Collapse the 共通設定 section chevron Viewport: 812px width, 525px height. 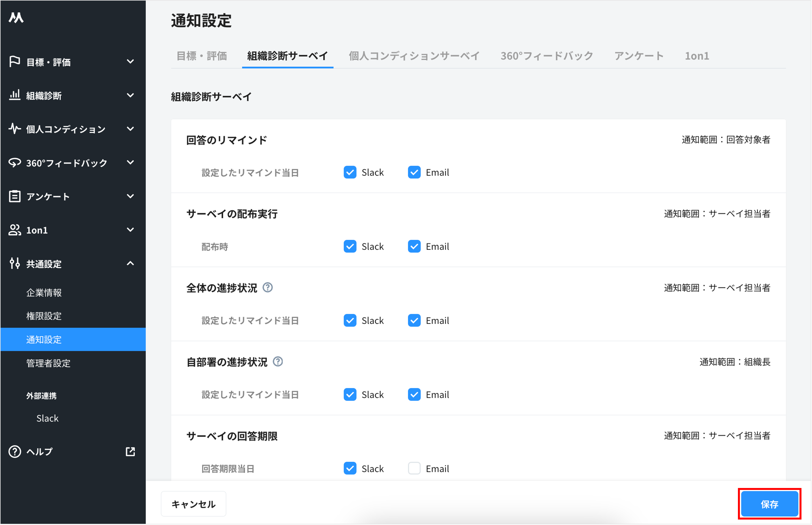point(130,263)
